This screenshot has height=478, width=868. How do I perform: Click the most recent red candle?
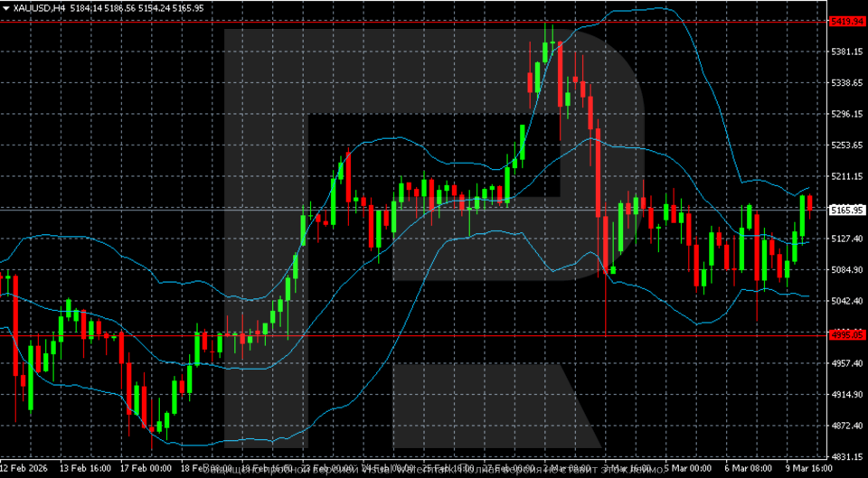811,203
